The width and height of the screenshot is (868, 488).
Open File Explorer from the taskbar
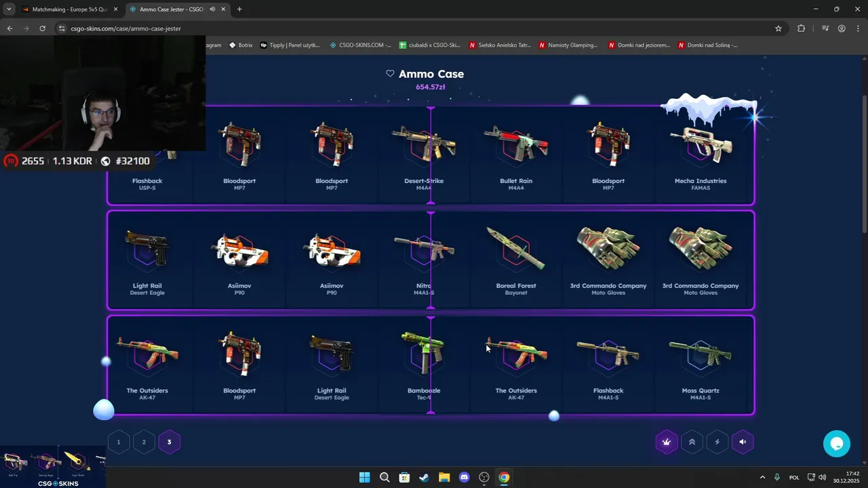coord(444,477)
